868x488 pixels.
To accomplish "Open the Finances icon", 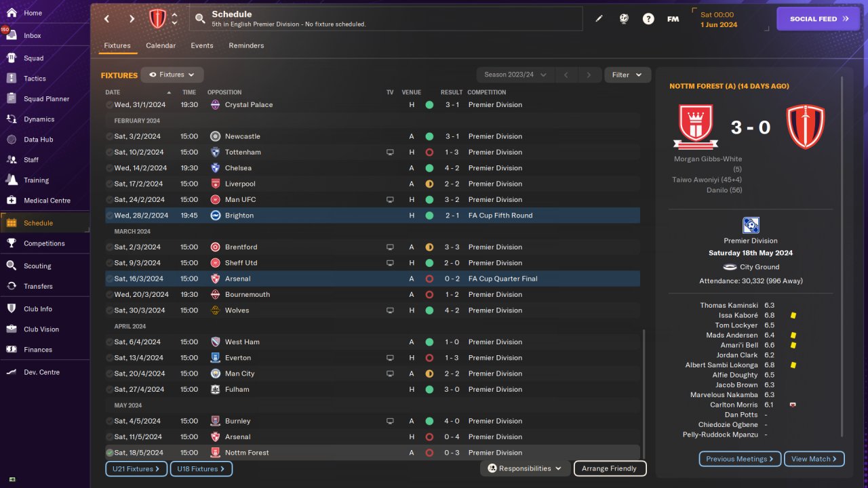I will [12, 350].
